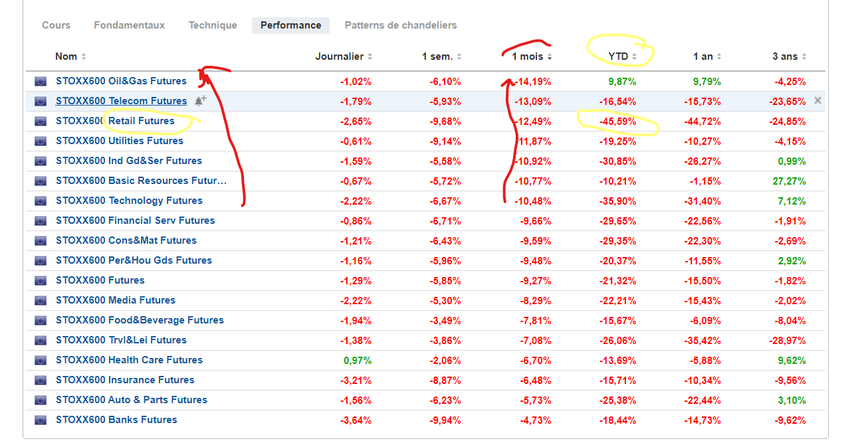Click the flag icon beside STOXX600 Auto & Parts Futures
The image size is (868, 445).
pyautogui.click(x=41, y=400)
